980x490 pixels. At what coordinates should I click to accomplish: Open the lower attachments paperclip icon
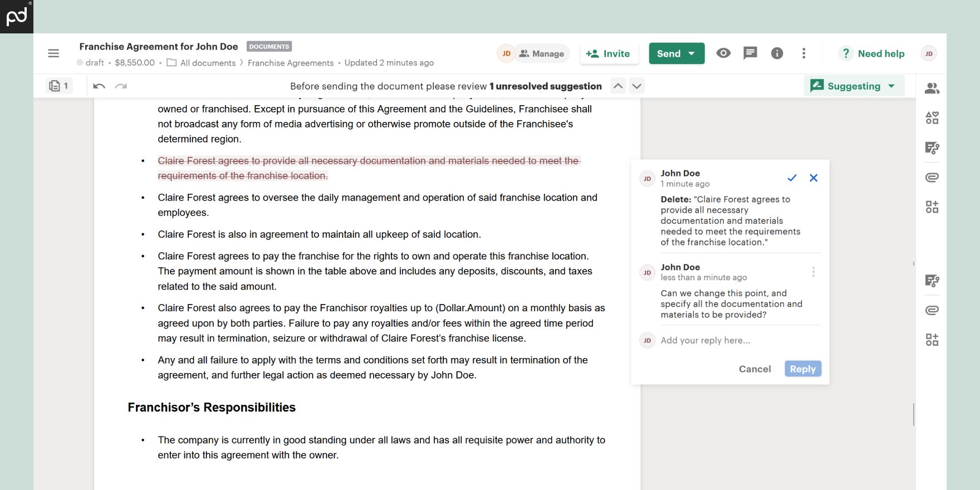click(x=932, y=310)
